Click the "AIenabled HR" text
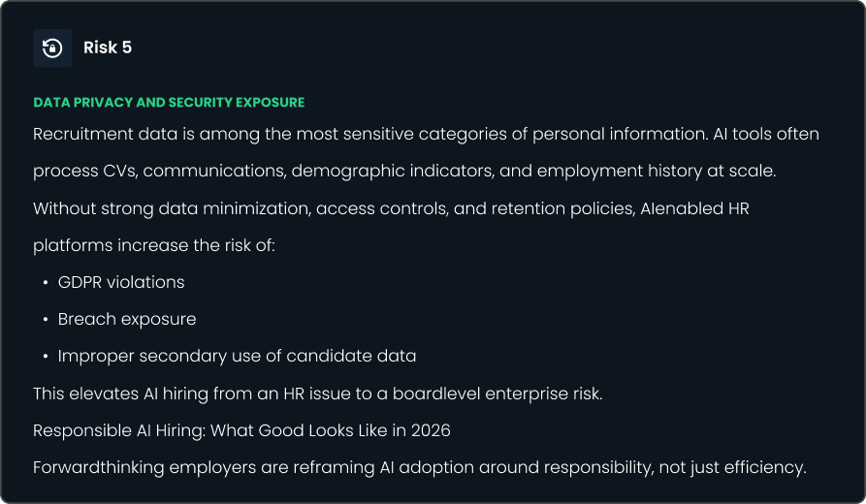This screenshot has width=866, height=504. [x=695, y=208]
